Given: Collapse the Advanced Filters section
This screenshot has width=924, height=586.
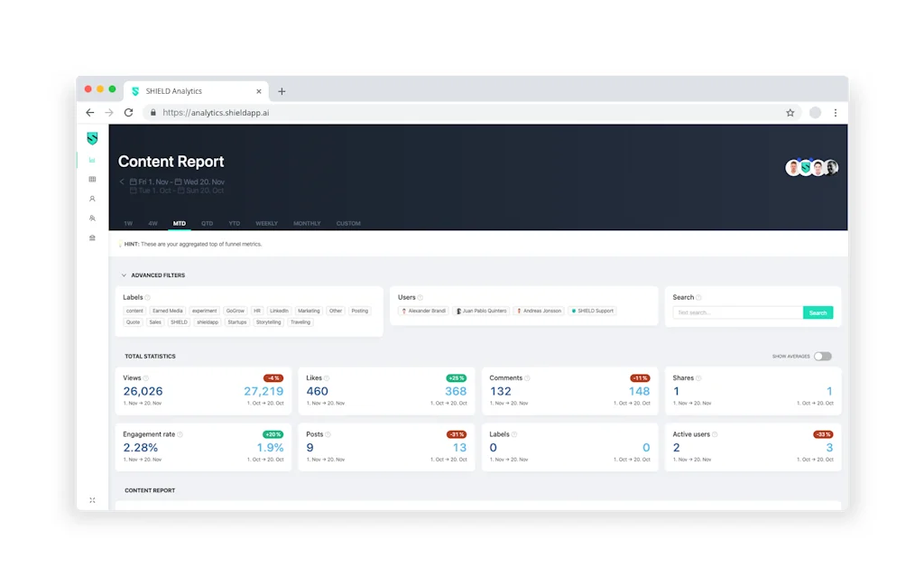Looking at the screenshot, I should pyautogui.click(x=124, y=275).
